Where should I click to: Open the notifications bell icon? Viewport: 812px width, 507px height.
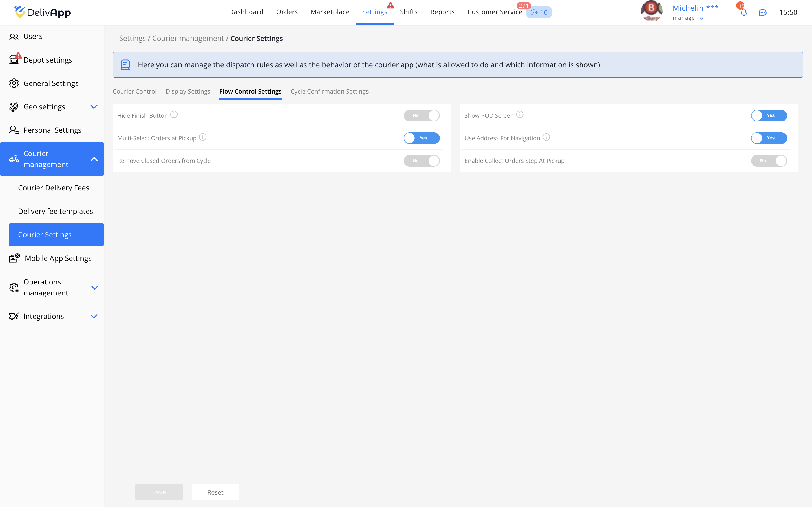[743, 12]
